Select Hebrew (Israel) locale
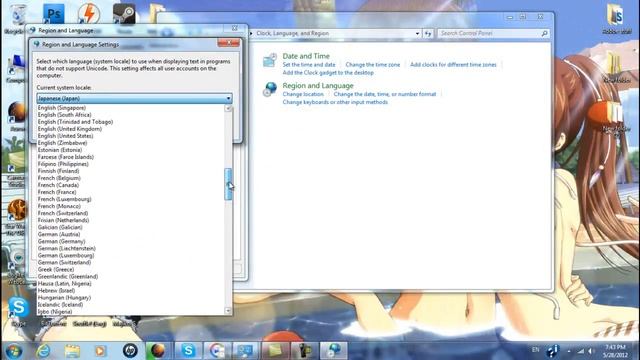 [x=56, y=291]
